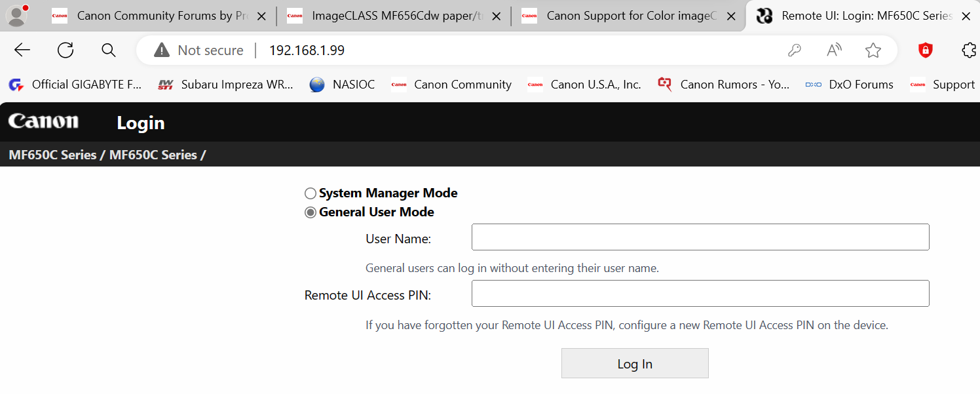Activate the Read Aloud icon
Viewport: 980px width, 394px height.
pyautogui.click(x=834, y=50)
